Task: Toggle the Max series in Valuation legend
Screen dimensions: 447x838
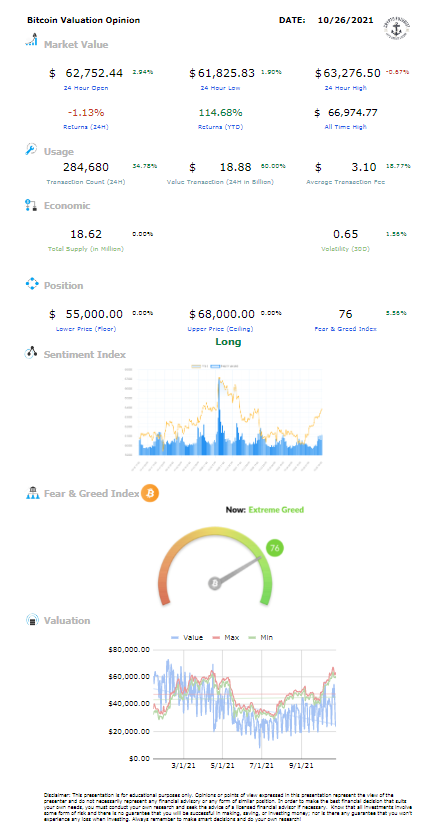Action: click(x=225, y=637)
